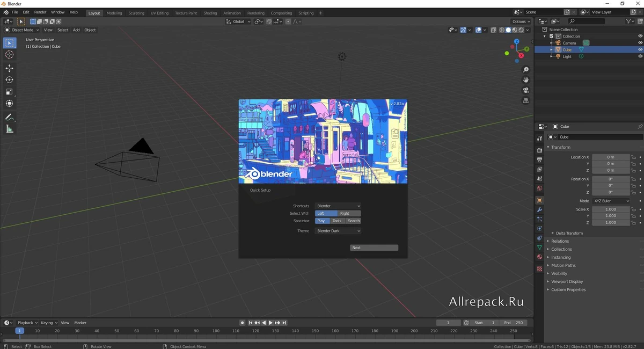Switch to the Modeling workspace tab
The height and width of the screenshot is (349, 644).
coord(114,13)
